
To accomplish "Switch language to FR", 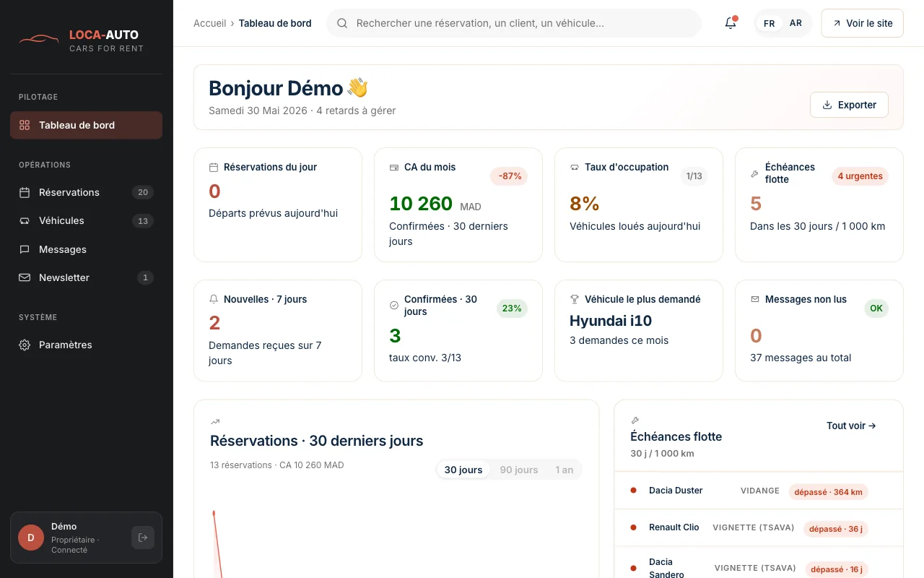I will 769,23.
